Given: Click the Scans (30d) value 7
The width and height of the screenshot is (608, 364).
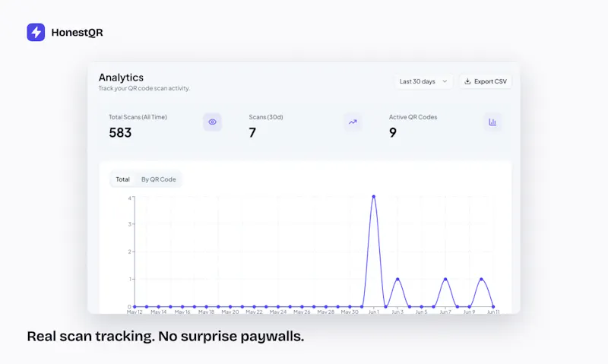Looking at the screenshot, I should [x=252, y=133].
